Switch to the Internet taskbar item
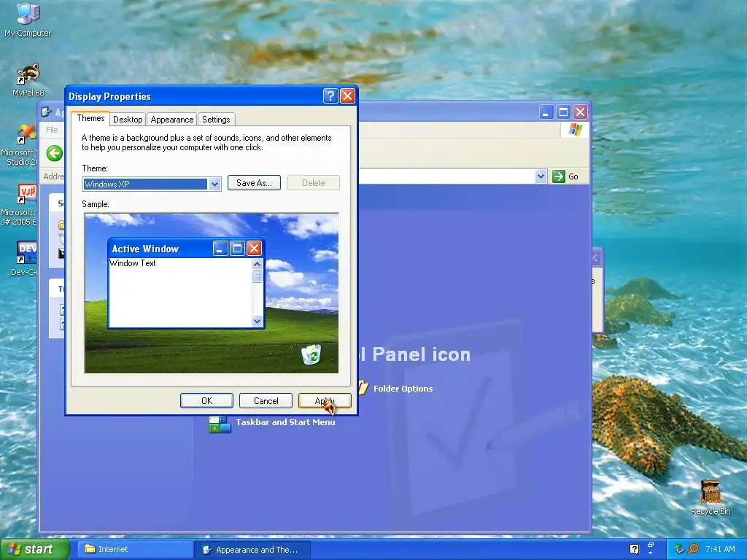747x560 pixels. tap(134, 549)
